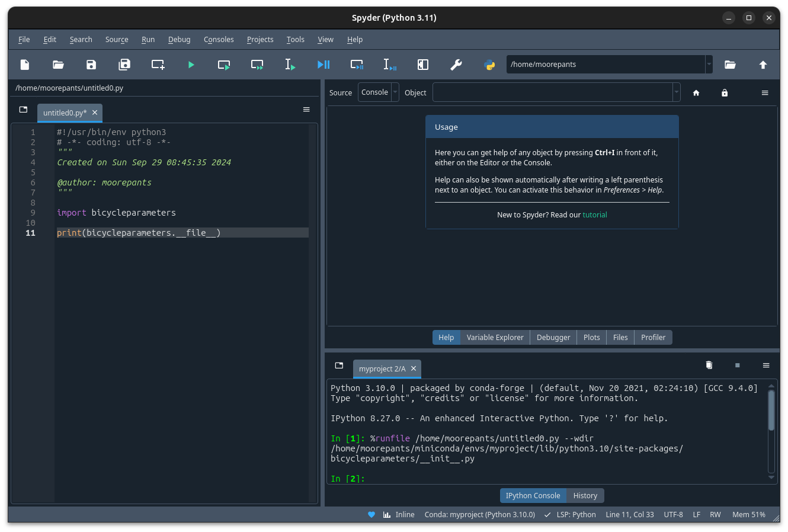Image resolution: width=788 pixels, height=532 pixels.
Task: Click the Maximize current pane icon
Action: point(423,65)
